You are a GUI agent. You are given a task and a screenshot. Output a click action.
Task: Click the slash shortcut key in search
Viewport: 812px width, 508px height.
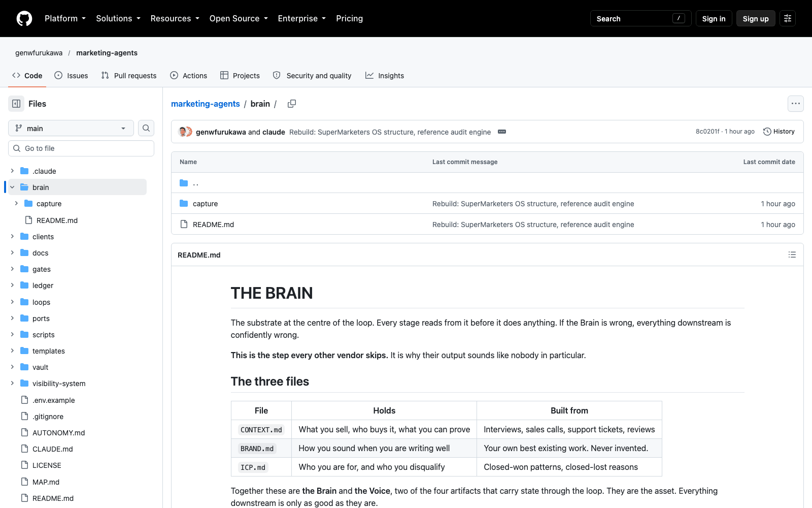tap(679, 18)
